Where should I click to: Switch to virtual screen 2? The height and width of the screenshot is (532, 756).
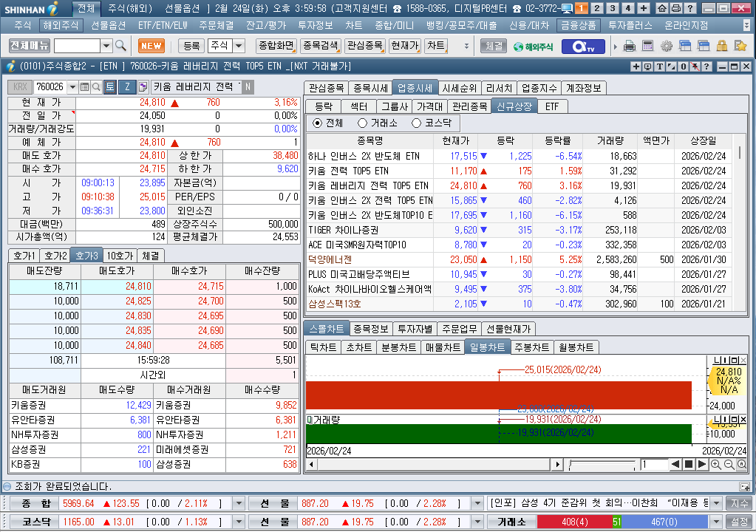[597, 8]
